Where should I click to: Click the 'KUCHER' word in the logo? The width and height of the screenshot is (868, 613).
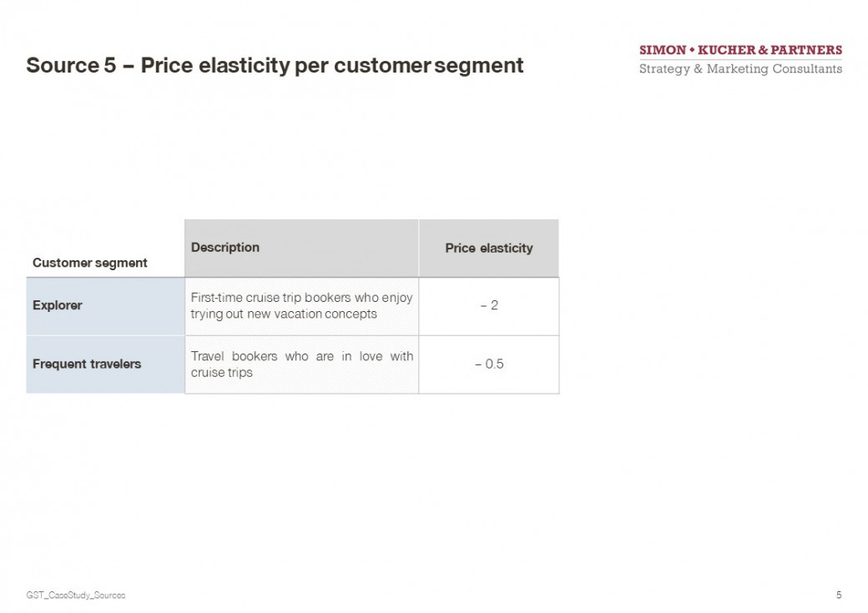[x=726, y=50]
